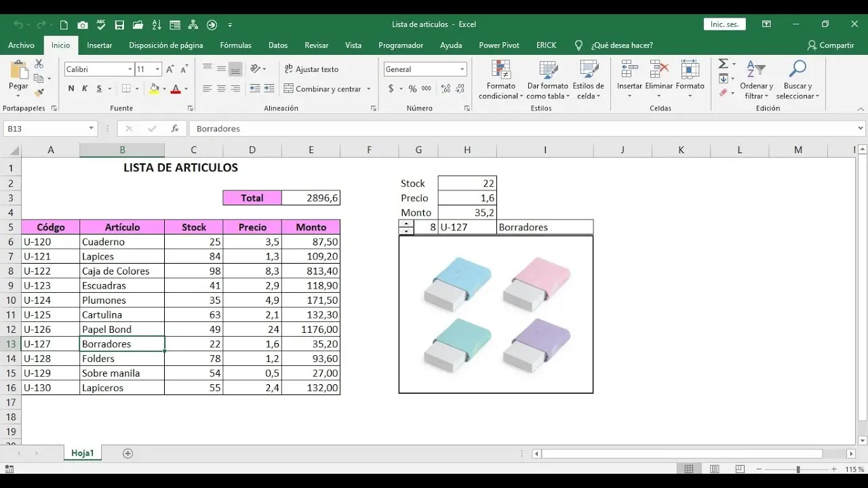The height and width of the screenshot is (488, 868).
Task: Toggle bold formatting (N button)
Action: click(x=71, y=89)
